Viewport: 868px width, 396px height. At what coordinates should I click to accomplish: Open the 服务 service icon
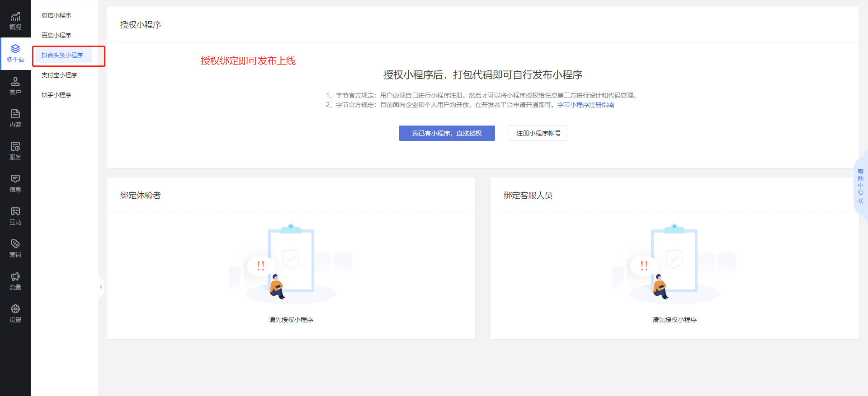point(15,147)
